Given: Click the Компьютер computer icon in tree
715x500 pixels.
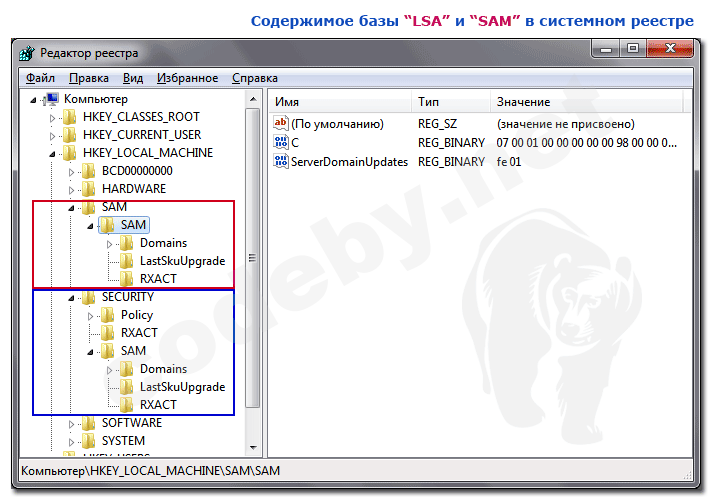Looking at the screenshot, I should (51, 99).
